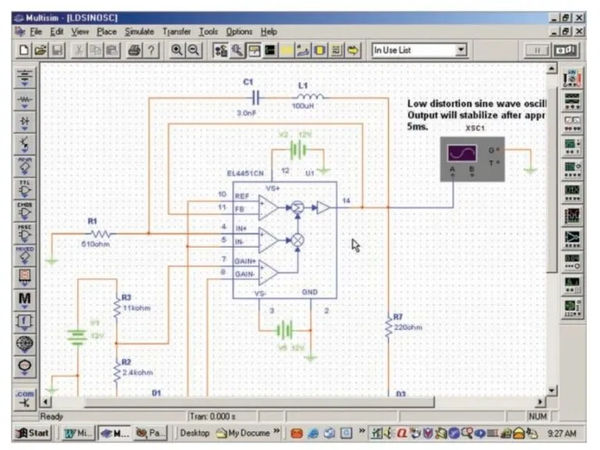Open the Help menu
This screenshot has width=600, height=450.
pos(269,32)
